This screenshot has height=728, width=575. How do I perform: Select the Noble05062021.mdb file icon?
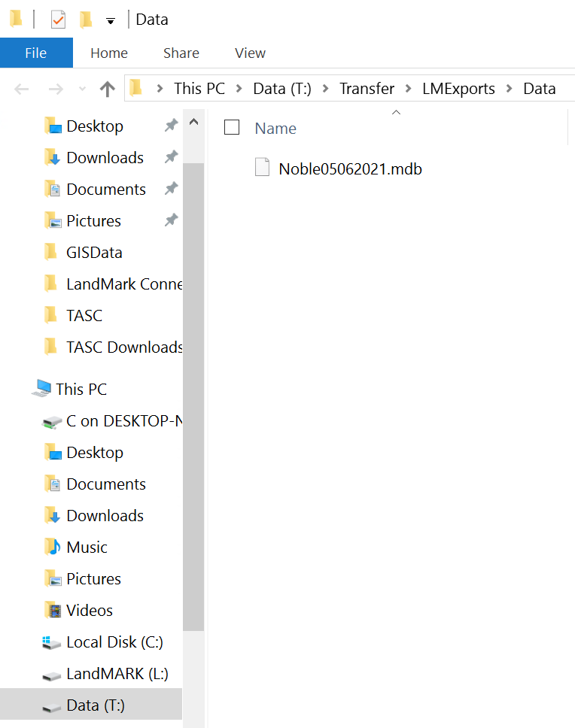point(263,167)
